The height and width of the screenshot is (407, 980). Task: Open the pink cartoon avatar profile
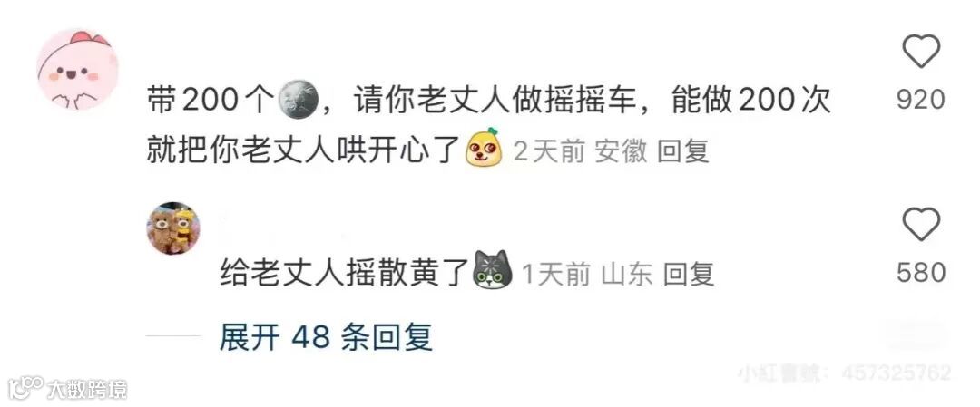point(77,69)
